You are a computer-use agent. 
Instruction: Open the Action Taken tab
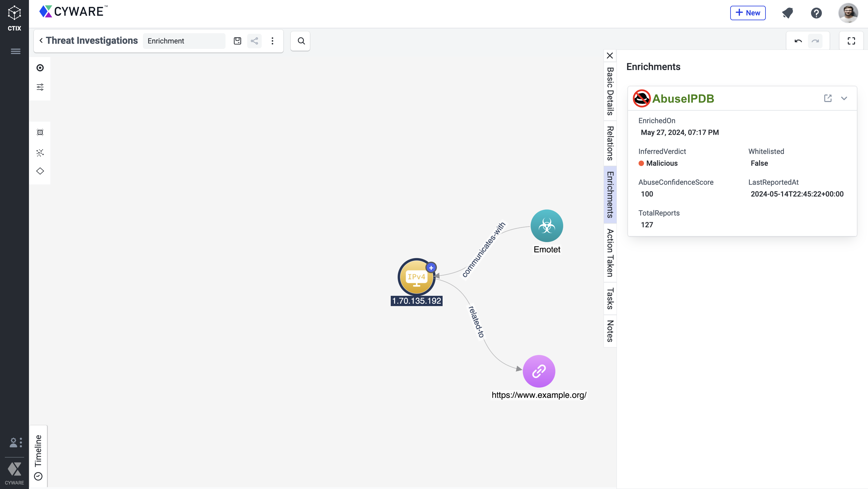[x=610, y=253]
